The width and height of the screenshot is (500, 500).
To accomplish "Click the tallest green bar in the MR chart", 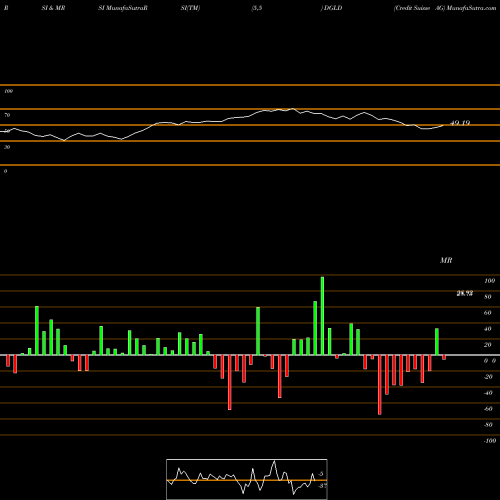I will point(322,316).
